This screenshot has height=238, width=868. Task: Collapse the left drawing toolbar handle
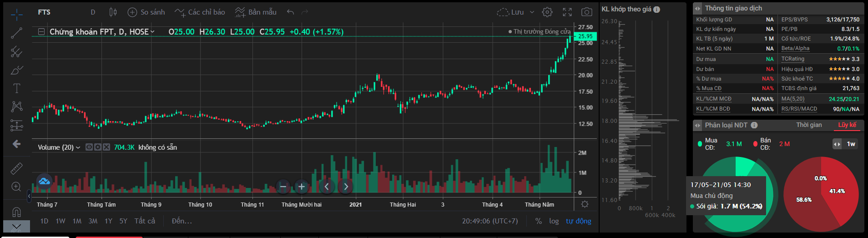pos(29,196)
